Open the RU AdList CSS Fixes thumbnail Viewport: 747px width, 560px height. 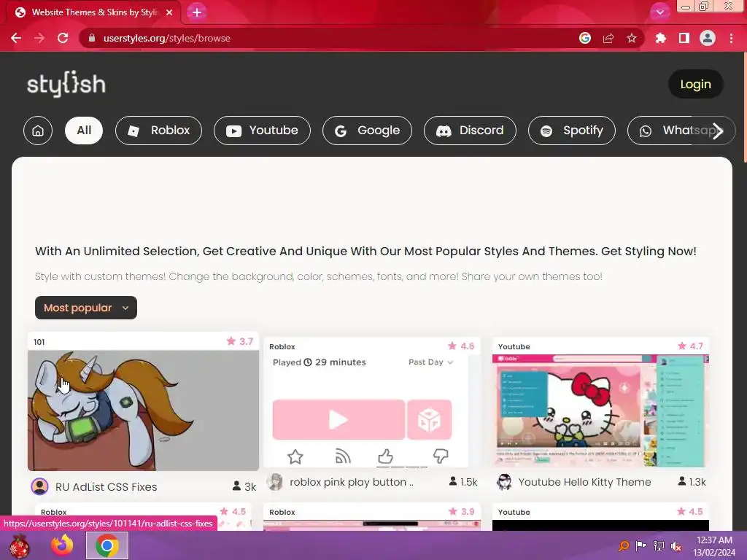144,411
